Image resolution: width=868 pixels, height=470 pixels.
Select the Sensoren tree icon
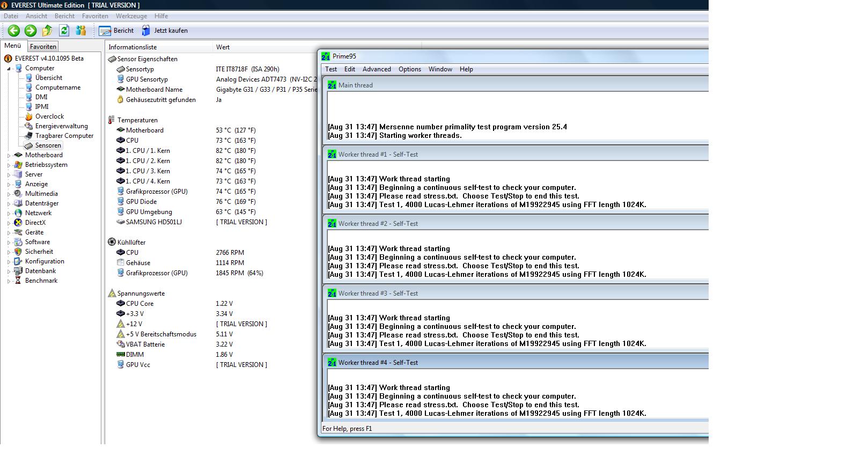29,145
